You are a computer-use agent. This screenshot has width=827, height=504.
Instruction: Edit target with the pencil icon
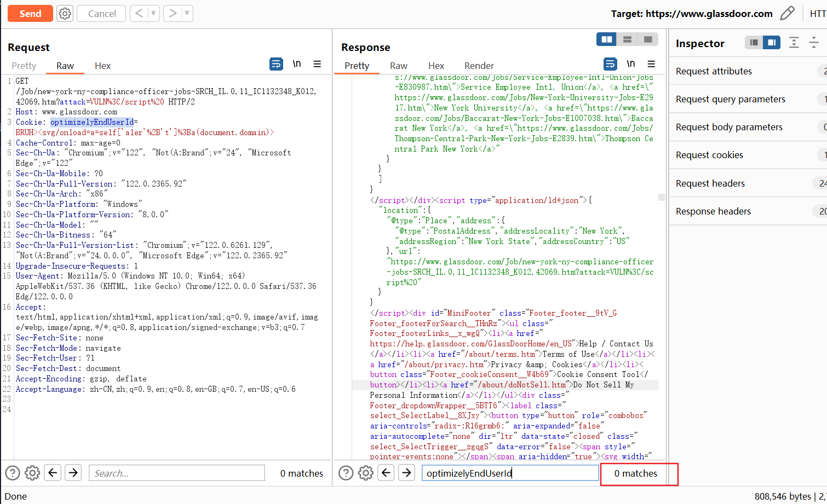(787, 14)
